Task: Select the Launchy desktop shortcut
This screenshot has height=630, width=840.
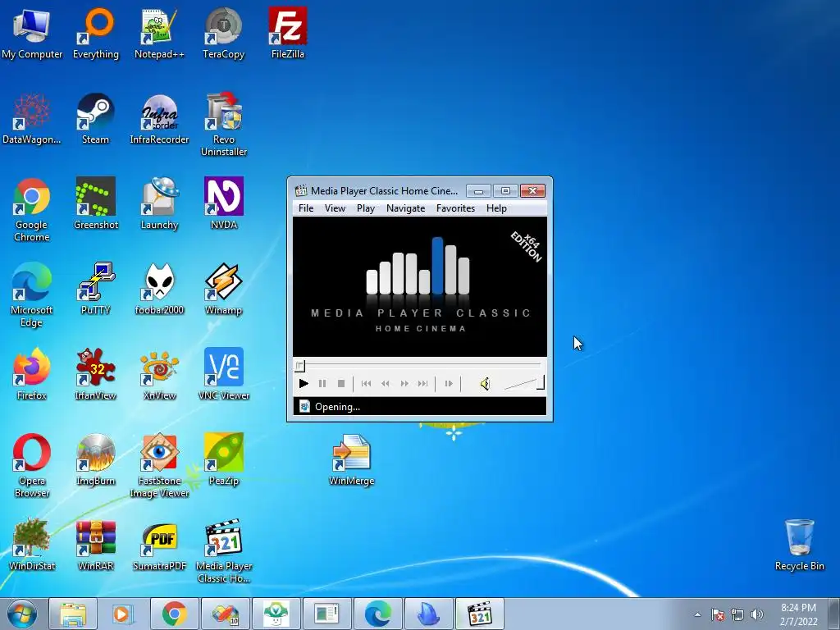Action: (160, 204)
